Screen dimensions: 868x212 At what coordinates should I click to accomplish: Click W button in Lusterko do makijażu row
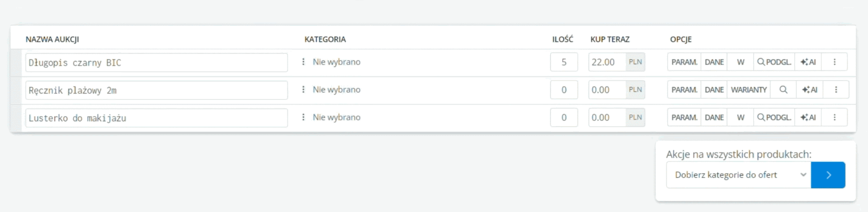coord(740,118)
